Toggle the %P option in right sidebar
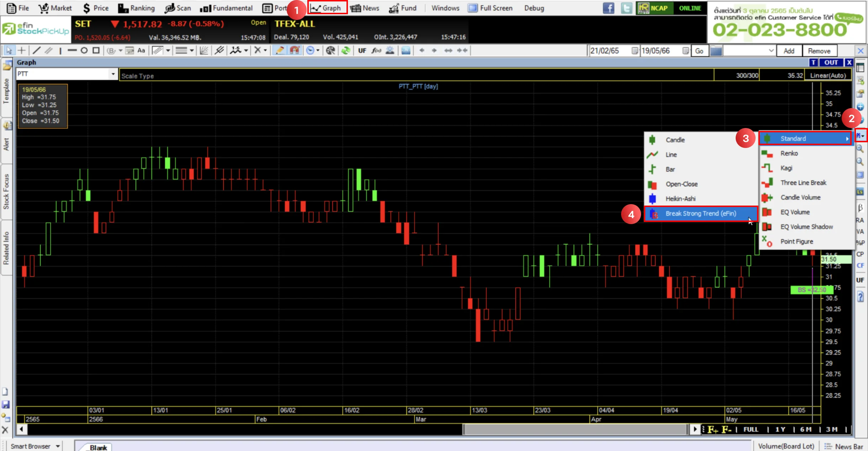868x451 pixels. point(860,243)
